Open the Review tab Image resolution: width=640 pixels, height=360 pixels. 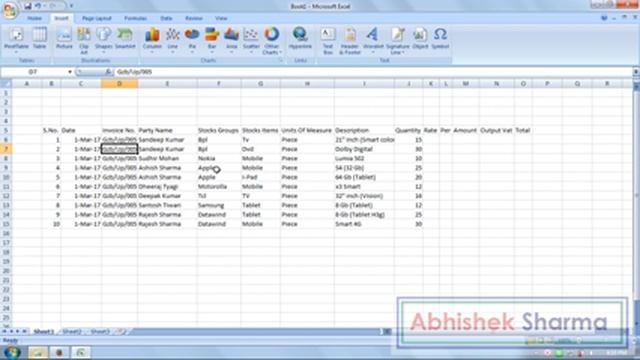coord(193,18)
